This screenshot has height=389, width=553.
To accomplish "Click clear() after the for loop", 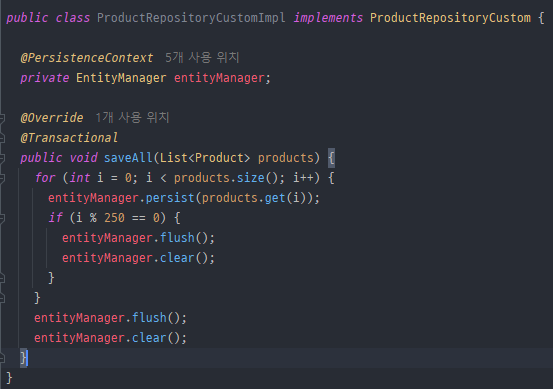I will click(x=156, y=338).
